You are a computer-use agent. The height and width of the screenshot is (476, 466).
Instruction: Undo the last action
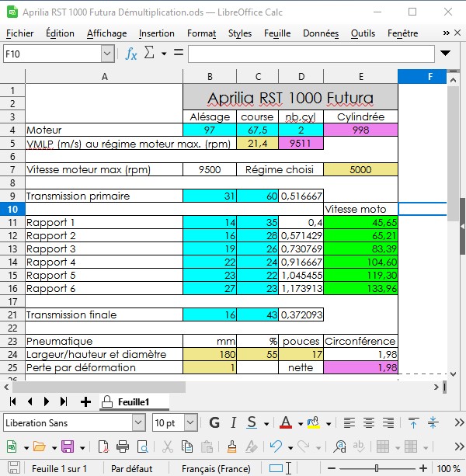click(x=276, y=446)
